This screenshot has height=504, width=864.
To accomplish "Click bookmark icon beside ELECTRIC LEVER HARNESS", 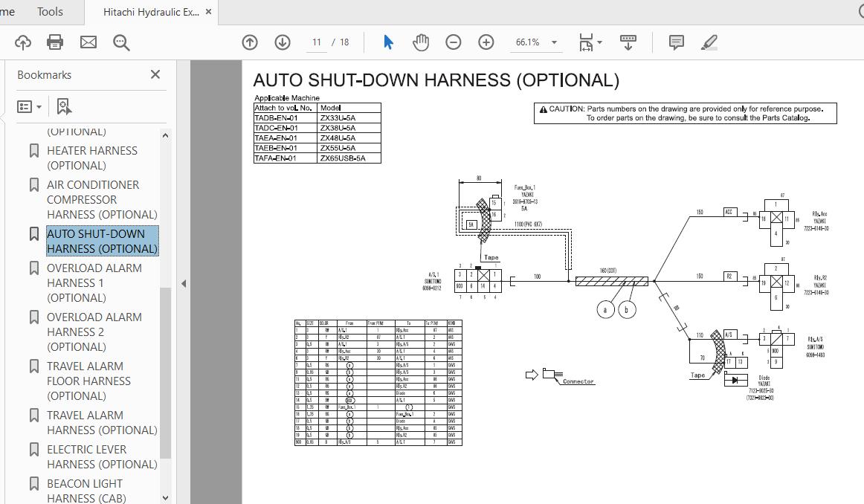I will [34, 450].
